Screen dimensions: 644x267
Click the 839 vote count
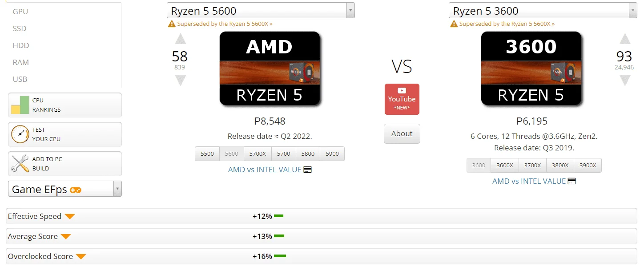pos(180,68)
